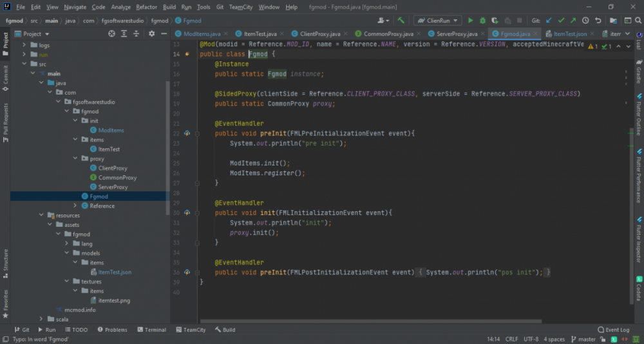Screen dimensions: 644x344
Task: Open the Problems tool window
Action: click(113, 330)
